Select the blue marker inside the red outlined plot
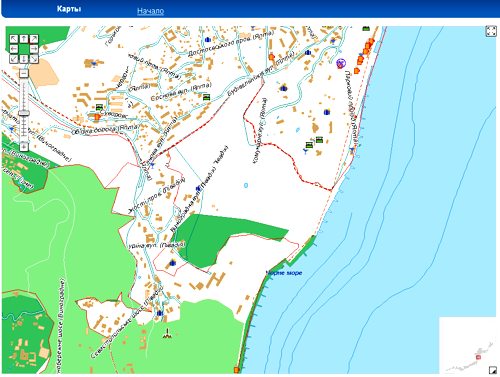Viewport: 500px width, 377px height. 172,263
